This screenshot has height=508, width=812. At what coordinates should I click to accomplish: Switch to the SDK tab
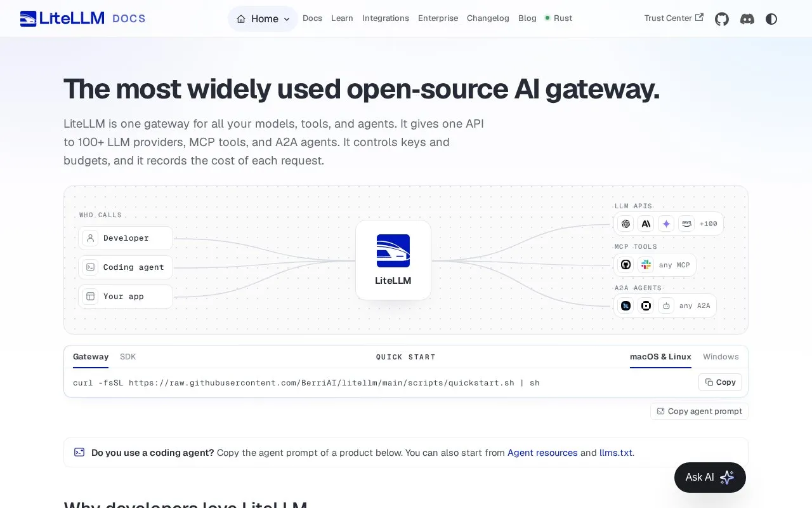128,357
